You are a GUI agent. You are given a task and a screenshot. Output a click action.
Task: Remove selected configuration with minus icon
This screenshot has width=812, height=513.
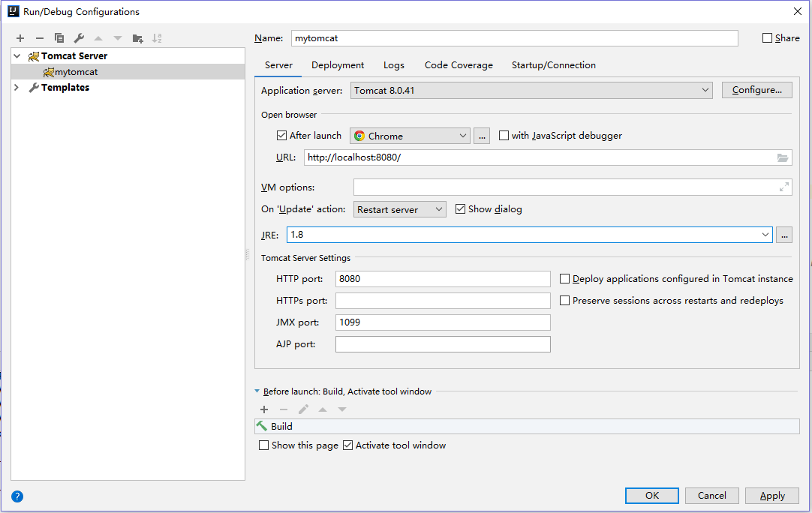point(39,37)
